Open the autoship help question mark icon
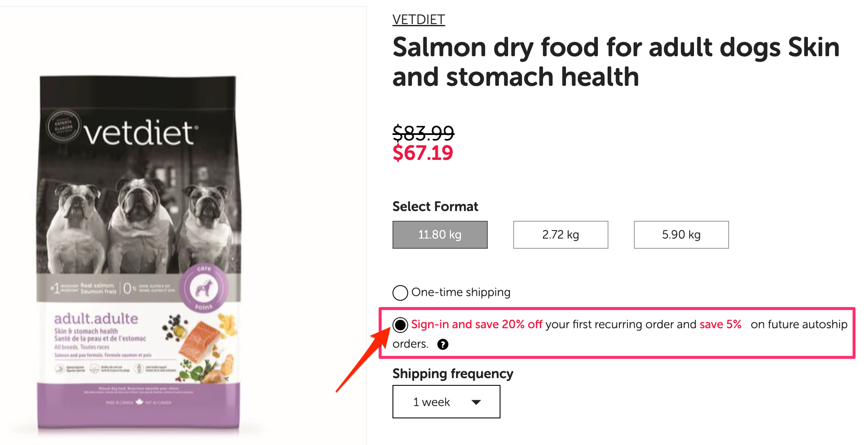The image size is (868, 445). click(443, 344)
